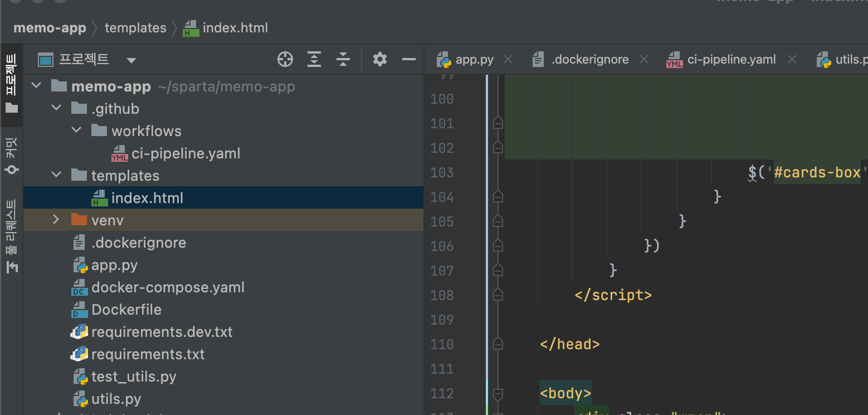Toggle code fold marker on line 104
Viewport: 868px width, 415px height.
tap(498, 196)
